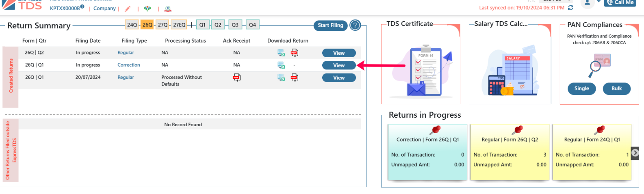The height and width of the screenshot is (194, 644).
Task: Click the pushpin on Regular Form 26Q Q2 note
Action: (517, 130)
